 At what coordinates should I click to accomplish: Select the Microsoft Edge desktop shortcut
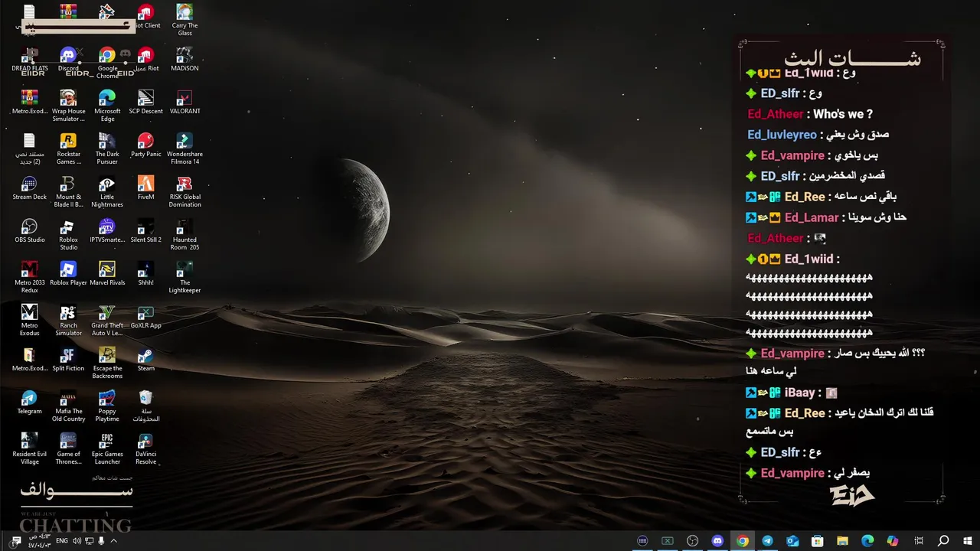pyautogui.click(x=107, y=106)
